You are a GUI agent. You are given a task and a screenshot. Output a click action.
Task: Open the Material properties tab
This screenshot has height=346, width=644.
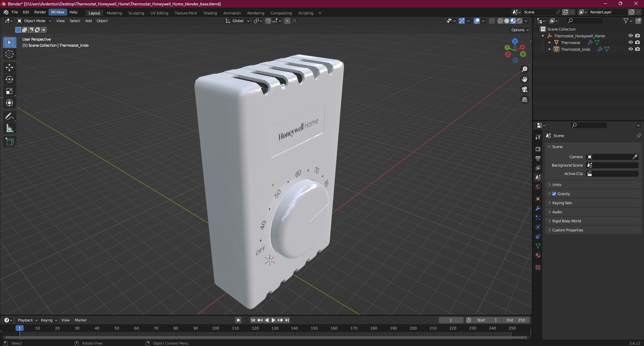pos(538,255)
